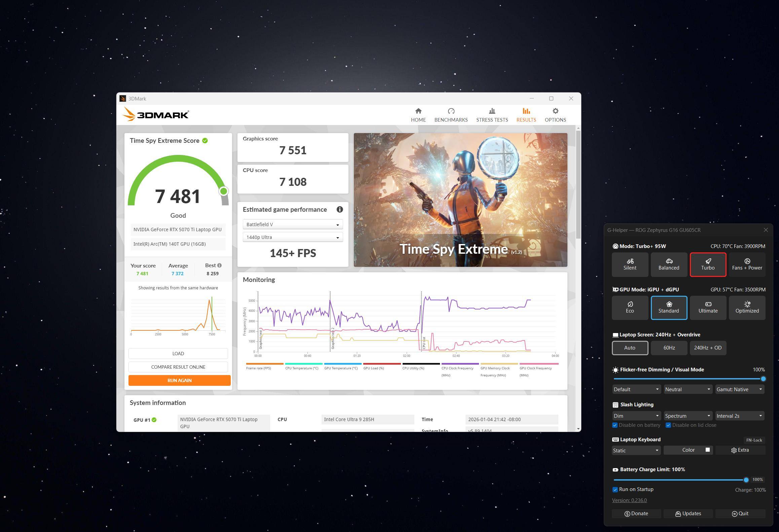Expand the 1440p Ultra resolution dropdown
This screenshot has height=532, width=779.
(292, 237)
